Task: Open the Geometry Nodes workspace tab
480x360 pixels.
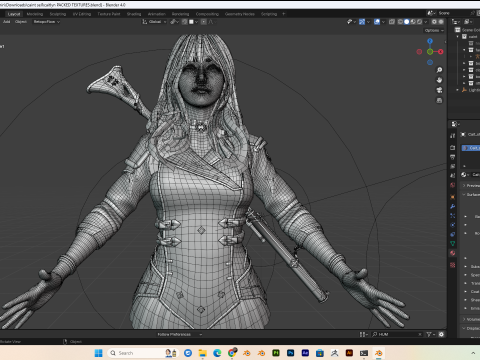Action: pos(239,14)
